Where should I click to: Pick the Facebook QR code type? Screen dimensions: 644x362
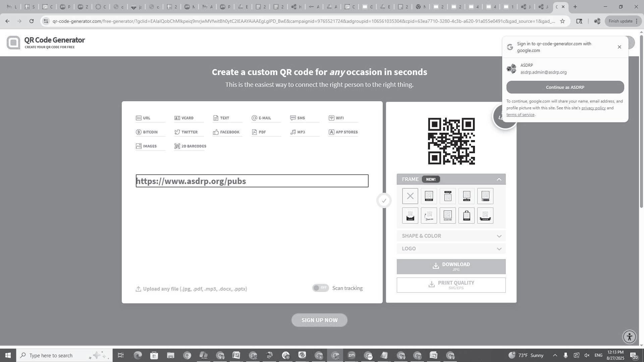pyautogui.click(x=226, y=132)
